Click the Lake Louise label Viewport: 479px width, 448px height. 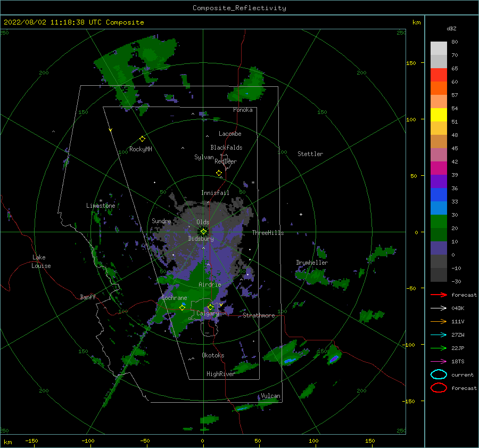(41, 262)
